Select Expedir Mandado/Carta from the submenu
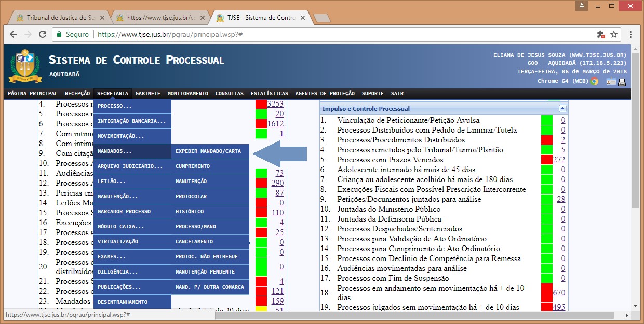 [x=209, y=151]
